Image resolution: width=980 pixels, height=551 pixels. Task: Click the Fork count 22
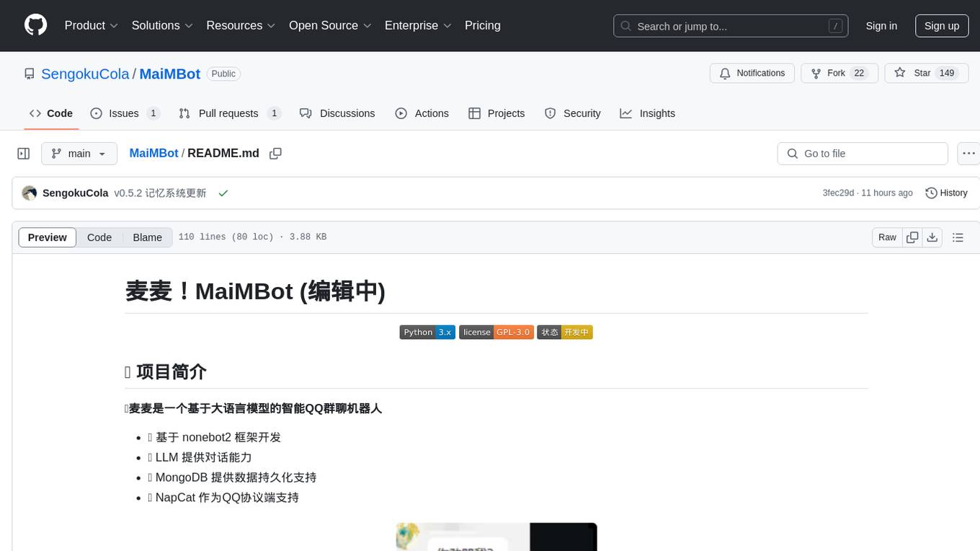click(x=859, y=74)
